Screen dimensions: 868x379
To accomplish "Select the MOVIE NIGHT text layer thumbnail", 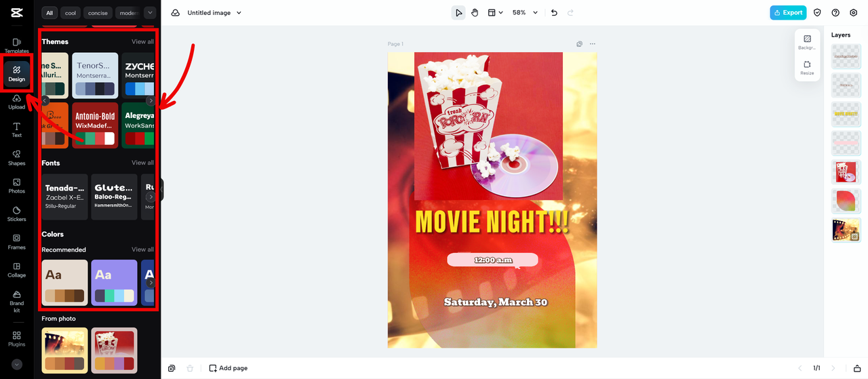I will [x=846, y=114].
